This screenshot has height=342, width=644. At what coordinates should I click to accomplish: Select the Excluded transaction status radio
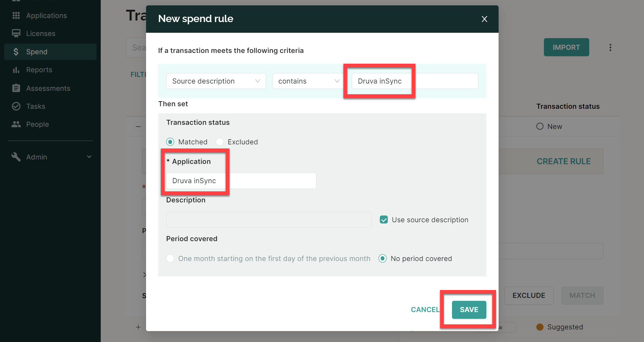click(x=220, y=142)
